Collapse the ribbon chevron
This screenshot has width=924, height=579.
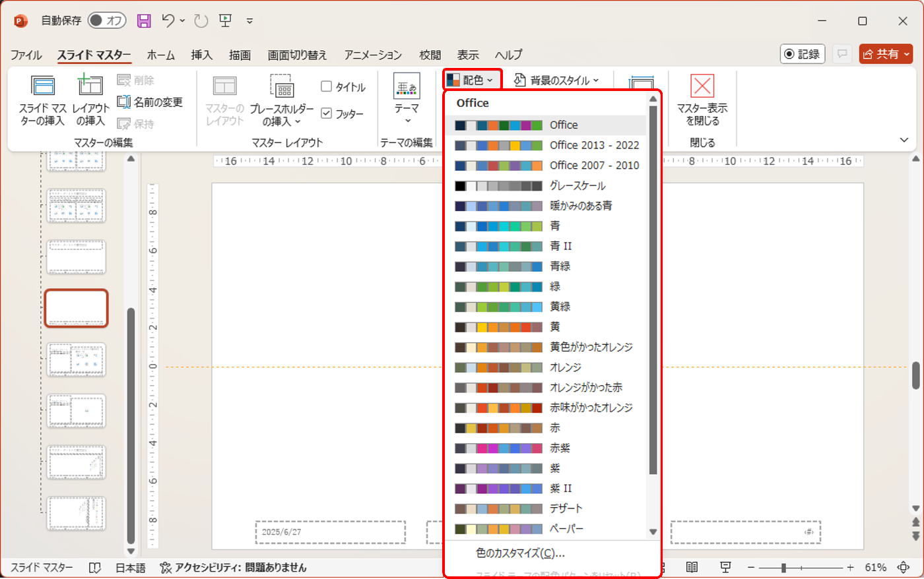click(x=904, y=140)
